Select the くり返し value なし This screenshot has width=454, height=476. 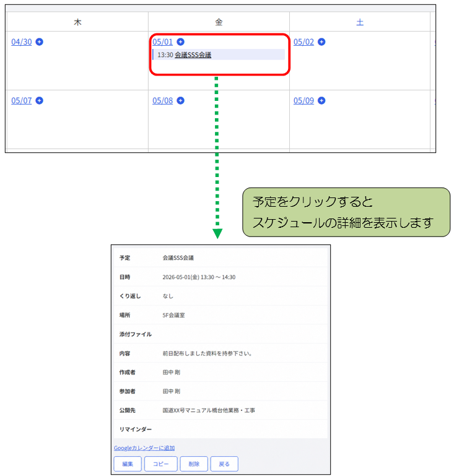tap(168, 296)
